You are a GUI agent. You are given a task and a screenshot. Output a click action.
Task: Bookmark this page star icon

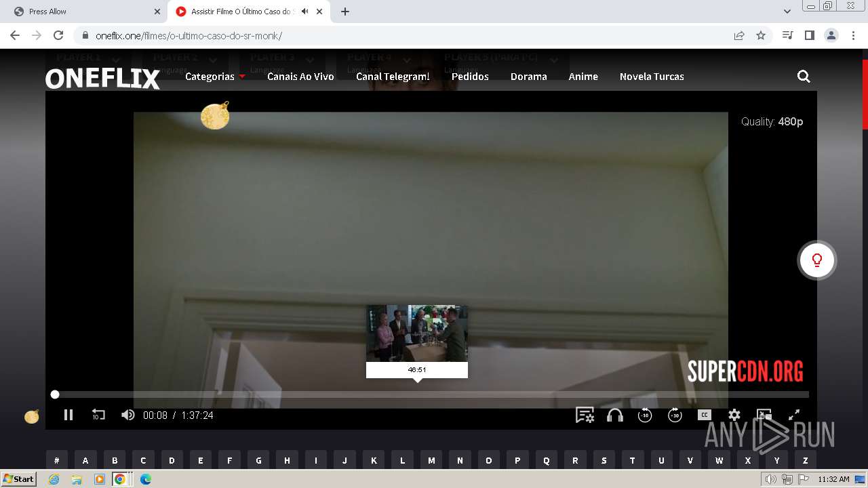761,35
